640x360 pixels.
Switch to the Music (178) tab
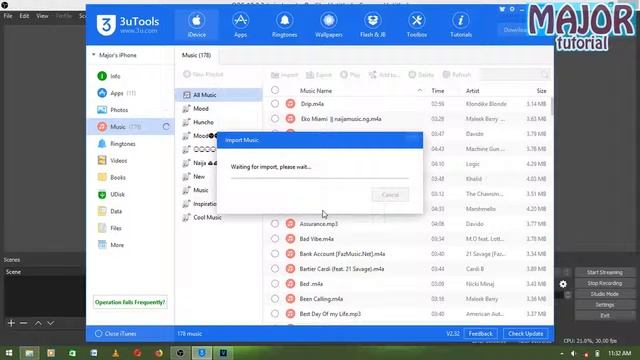(x=196, y=55)
